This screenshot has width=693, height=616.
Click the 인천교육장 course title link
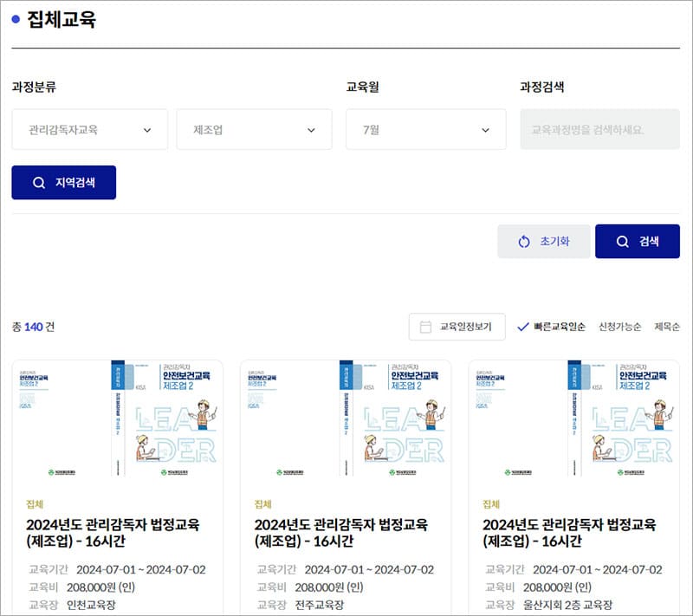pyautogui.click(x=113, y=533)
